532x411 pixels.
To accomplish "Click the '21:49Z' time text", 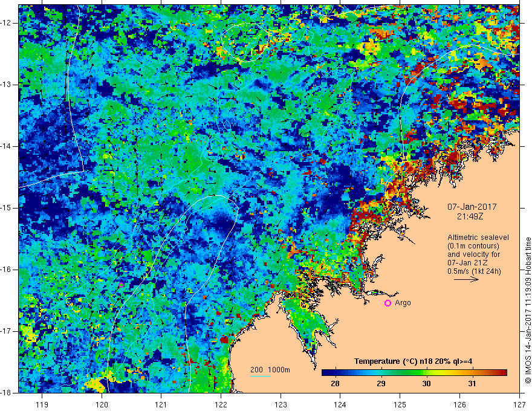I will 470,216.
